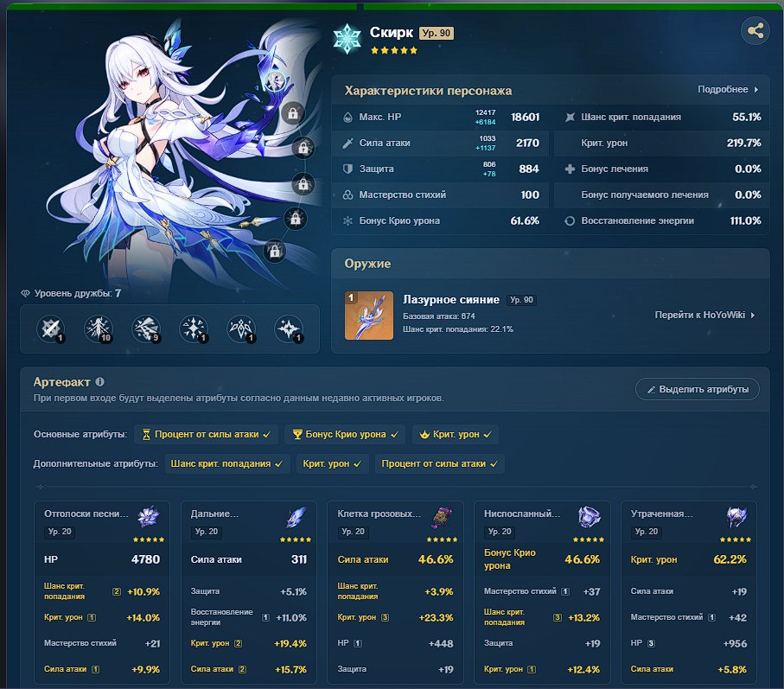This screenshot has width=784, height=689.
Task: Click the feather artifact Сила атаки 311 stat
Action: pyautogui.click(x=248, y=559)
